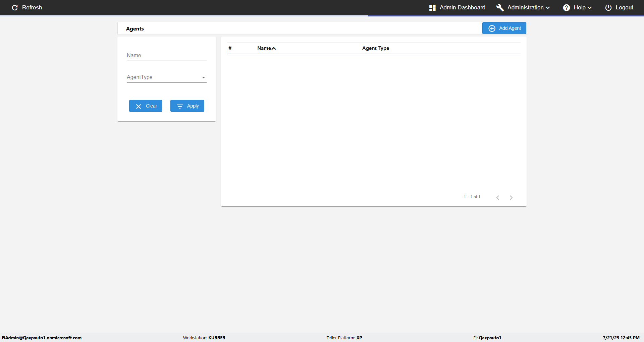This screenshot has height=342, width=644.
Task: Click the filter icon on Apply button
Action: pyautogui.click(x=180, y=106)
